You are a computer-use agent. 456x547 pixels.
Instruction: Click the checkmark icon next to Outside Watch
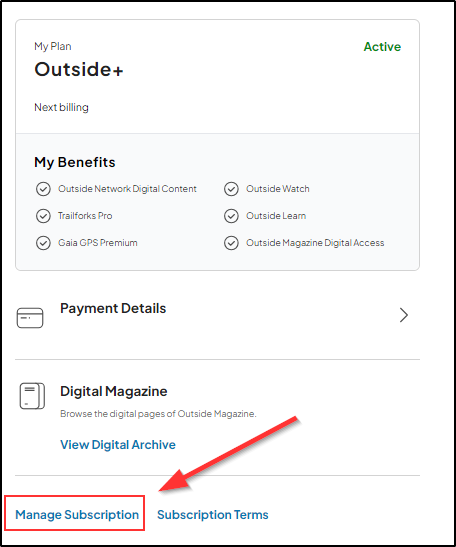[x=231, y=189]
